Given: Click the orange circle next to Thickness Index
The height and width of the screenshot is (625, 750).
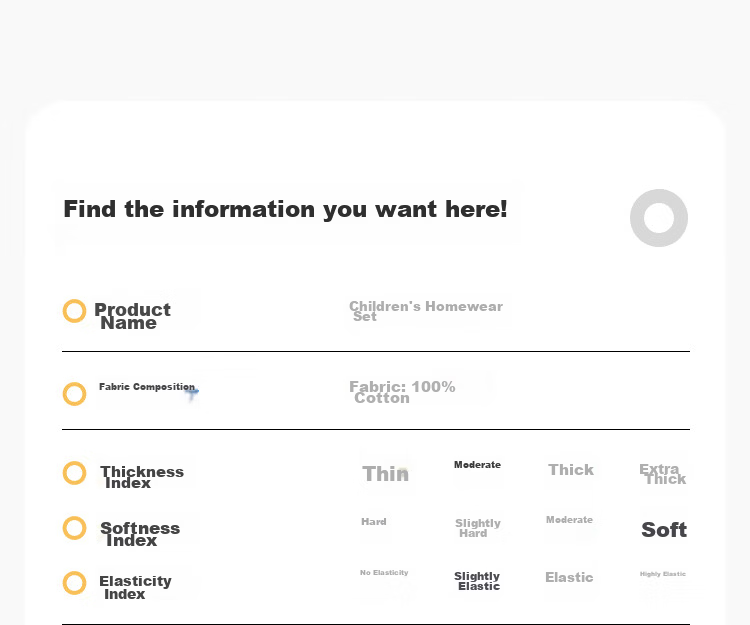Looking at the screenshot, I should coord(75,473).
